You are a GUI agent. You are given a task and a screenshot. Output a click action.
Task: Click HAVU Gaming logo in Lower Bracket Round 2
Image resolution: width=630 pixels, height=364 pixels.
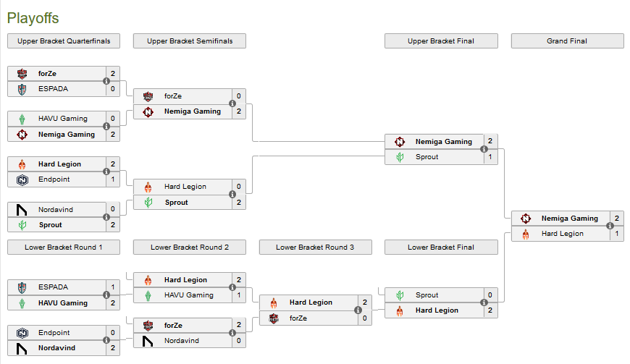(x=148, y=295)
